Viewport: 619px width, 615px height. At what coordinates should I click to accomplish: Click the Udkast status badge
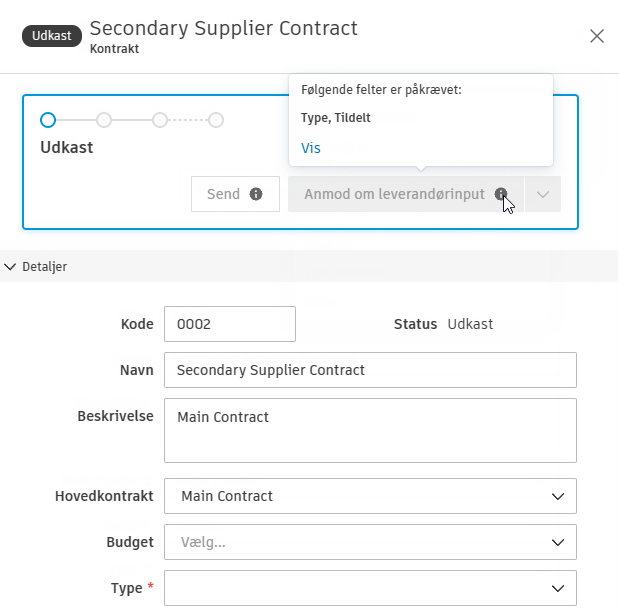(x=51, y=36)
